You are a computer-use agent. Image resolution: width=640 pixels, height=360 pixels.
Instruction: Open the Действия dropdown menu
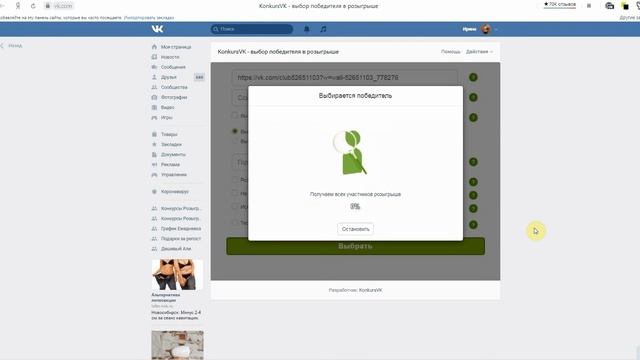[479, 52]
